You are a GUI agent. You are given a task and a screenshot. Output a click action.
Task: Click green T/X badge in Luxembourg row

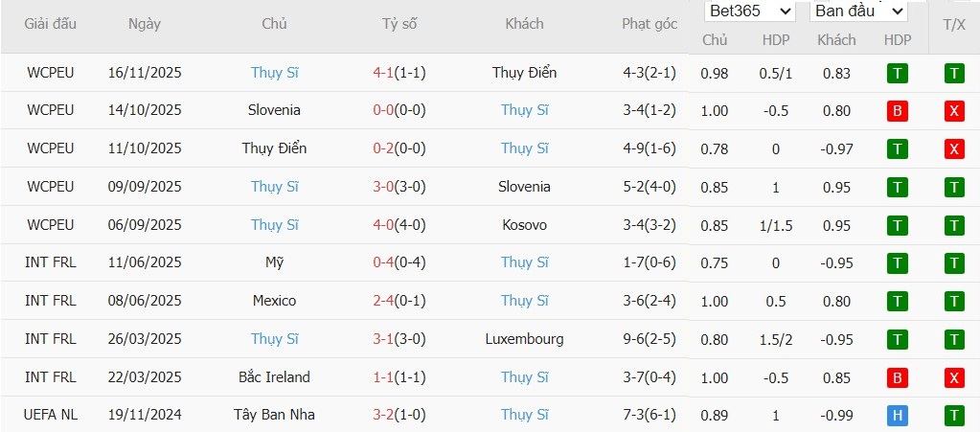pos(954,339)
